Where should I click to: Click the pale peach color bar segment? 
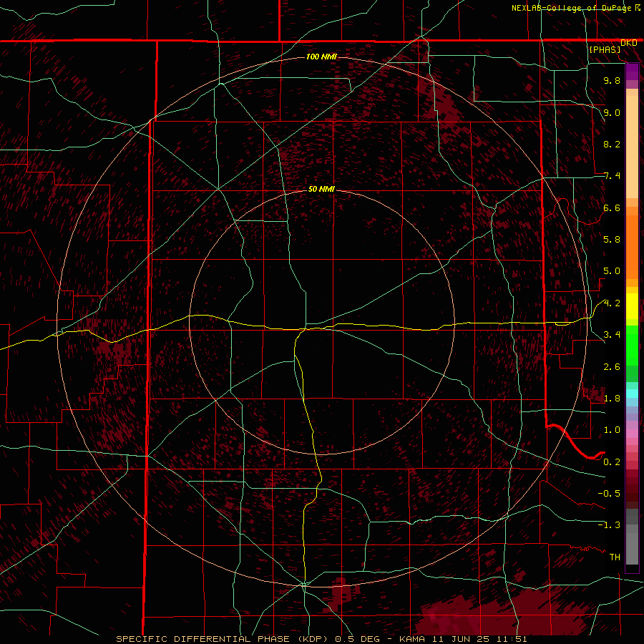(632, 147)
